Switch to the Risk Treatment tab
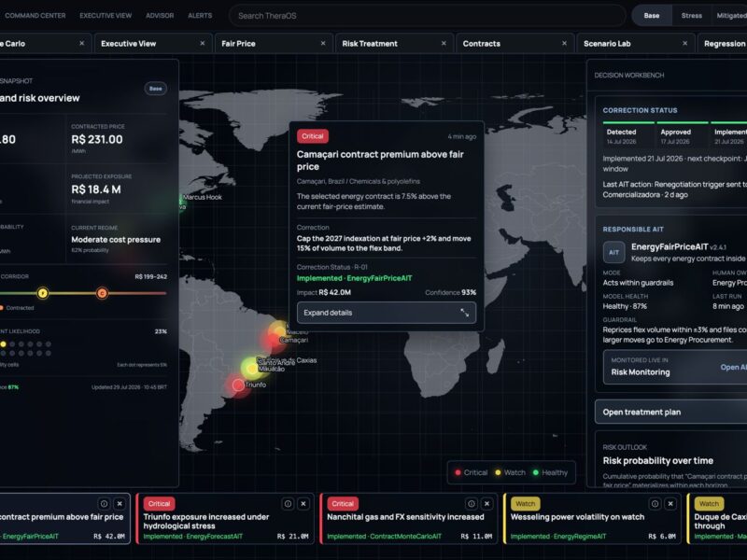Viewport: 747px width, 560px height. (394, 43)
